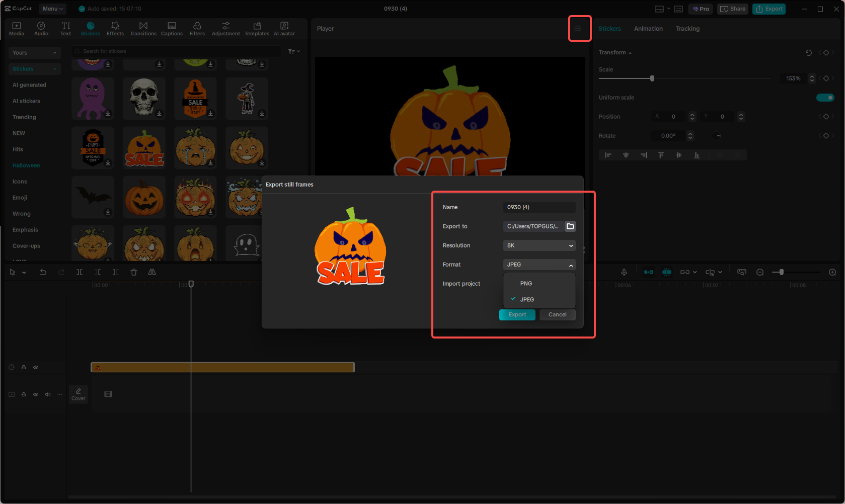
Task: Select the skull sticker thumbnail
Action: click(x=144, y=98)
